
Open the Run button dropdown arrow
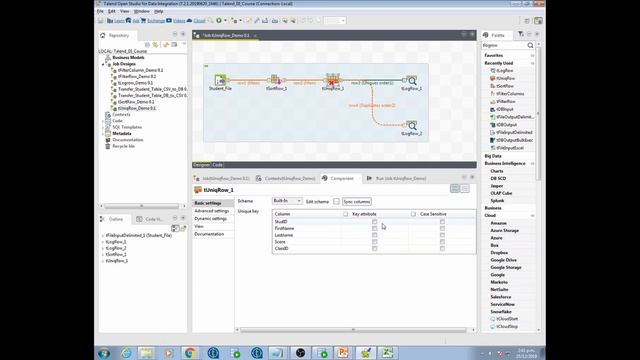[x=225, y=20]
